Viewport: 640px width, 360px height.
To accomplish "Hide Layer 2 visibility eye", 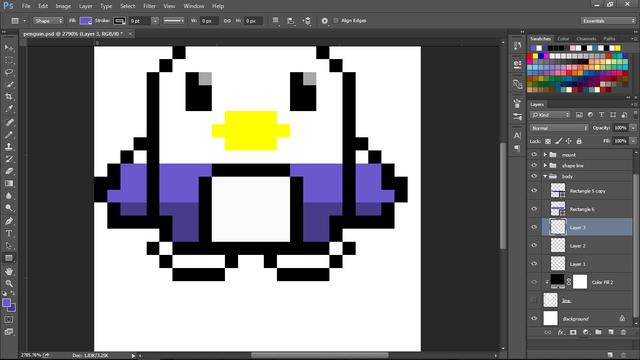I will pyautogui.click(x=534, y=246).
